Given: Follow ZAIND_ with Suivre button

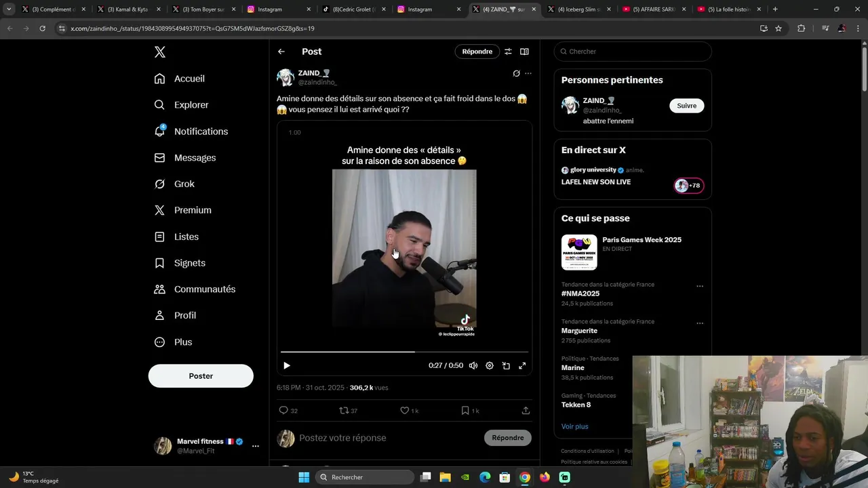Looking at the screenshot, I should pyautogui.click(x=687, y=106).
